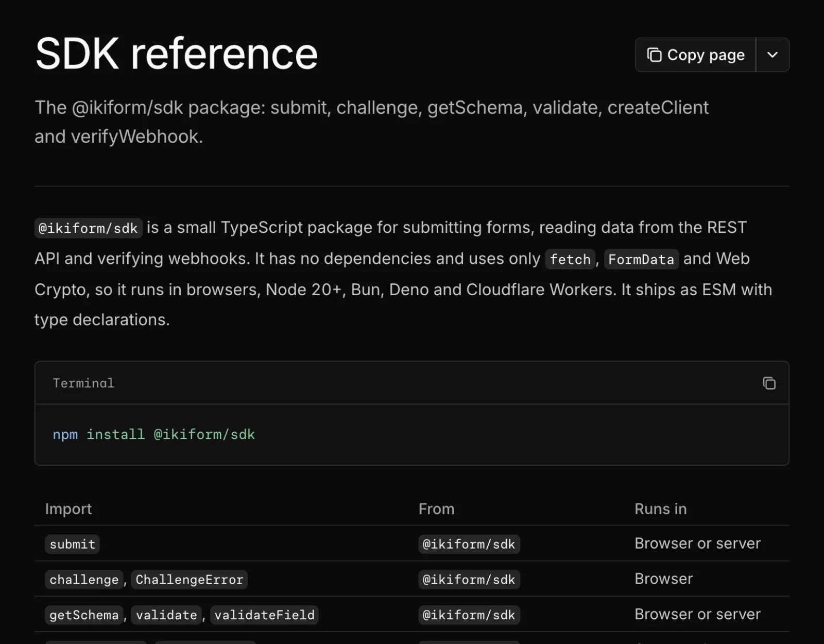Image resolution: width=824 pixels, height=644 pixels.
Task: Click @ikiform/sdk in the challenge row
Action: (469, 580)
